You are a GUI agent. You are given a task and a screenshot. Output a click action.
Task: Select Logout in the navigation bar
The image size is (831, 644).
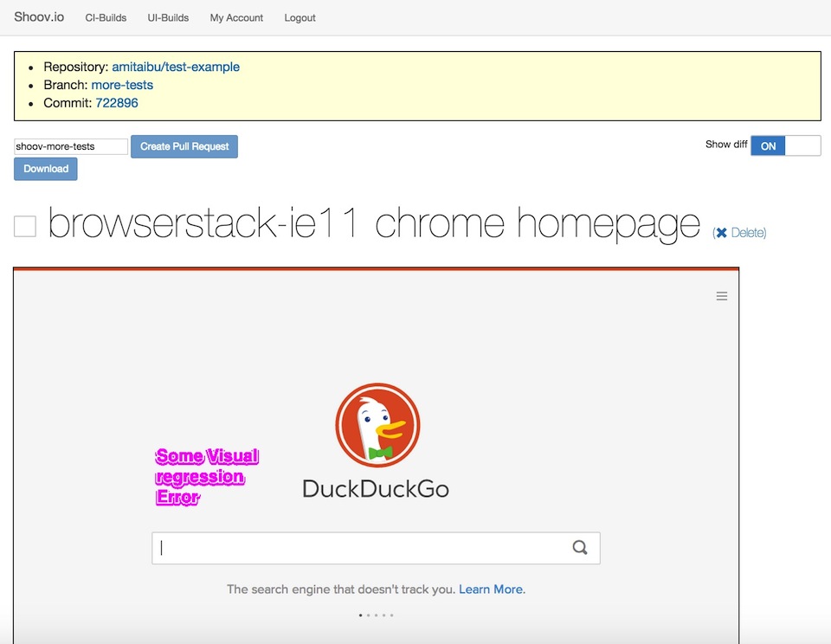click(300, 17)
